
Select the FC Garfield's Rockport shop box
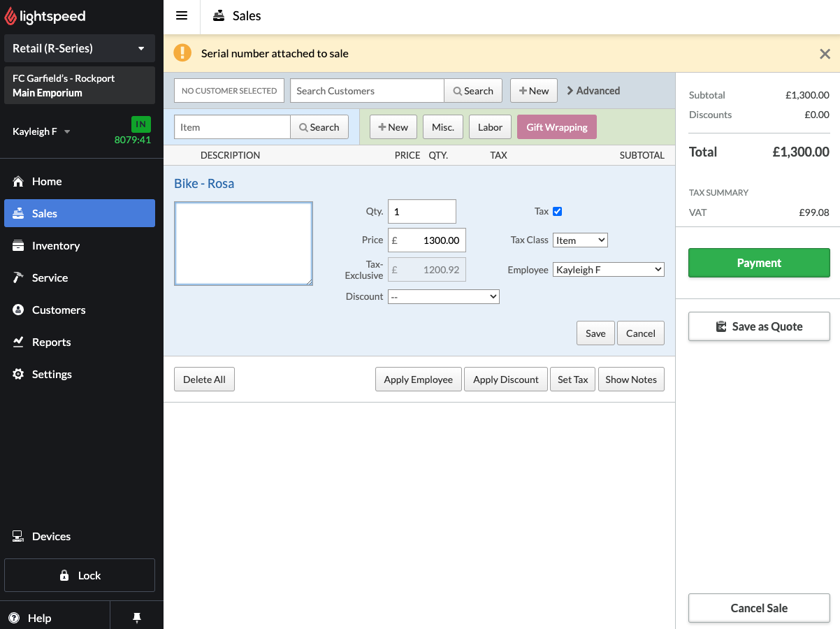click(80, 85)
